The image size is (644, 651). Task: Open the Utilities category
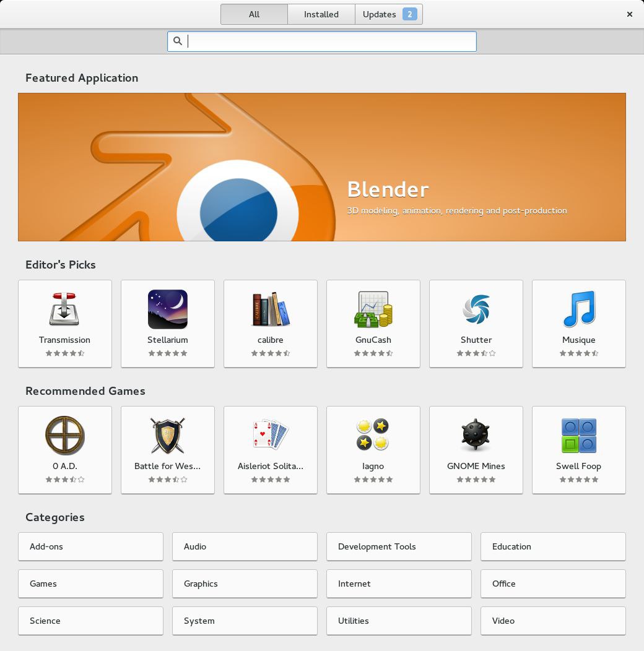[399, 621]
